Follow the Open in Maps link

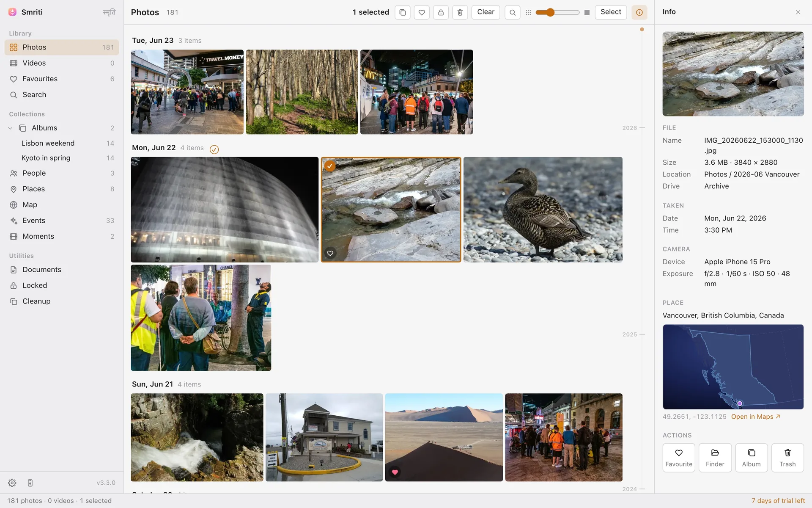coord(755,417)
